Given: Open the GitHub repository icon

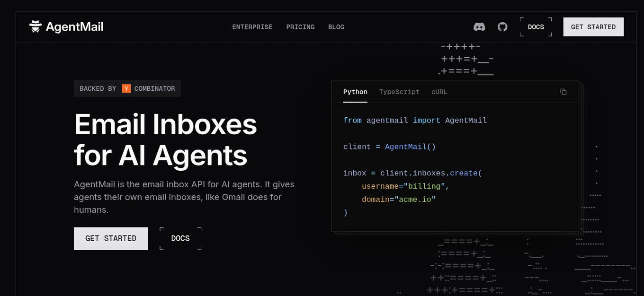Looking at the screenshot, I should [502, 27].
